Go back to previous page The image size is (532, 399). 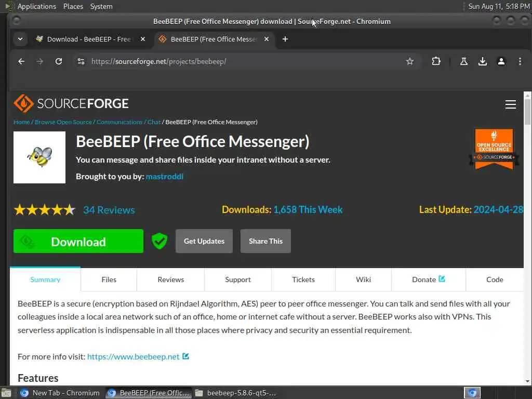(21, 61)
